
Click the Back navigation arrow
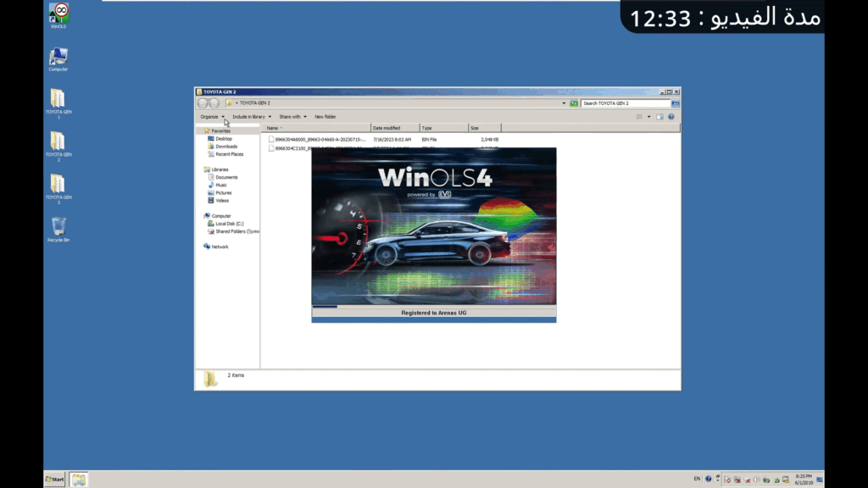[203, 103]
